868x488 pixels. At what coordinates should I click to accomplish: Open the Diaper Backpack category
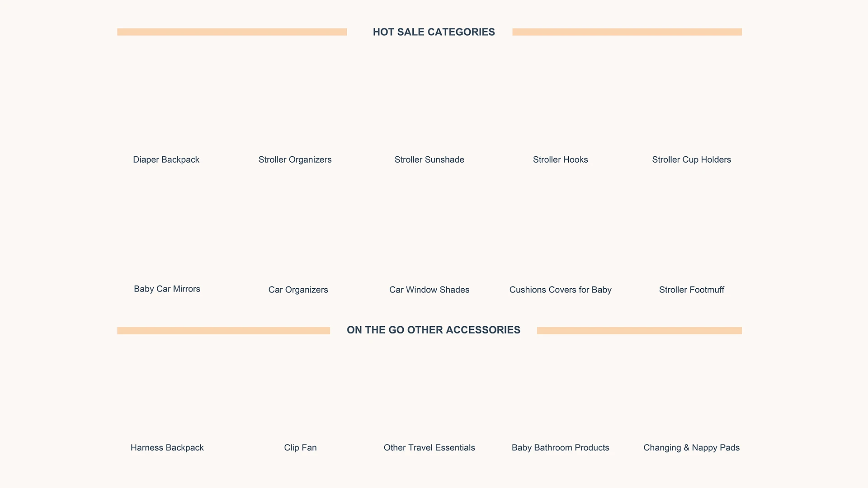[166, 160]
